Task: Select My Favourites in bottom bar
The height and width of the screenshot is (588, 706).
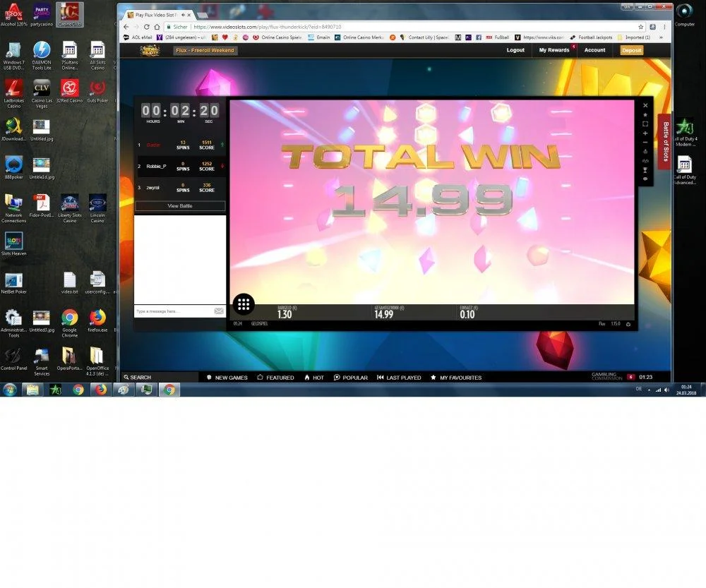Action: tap(456, 377)
